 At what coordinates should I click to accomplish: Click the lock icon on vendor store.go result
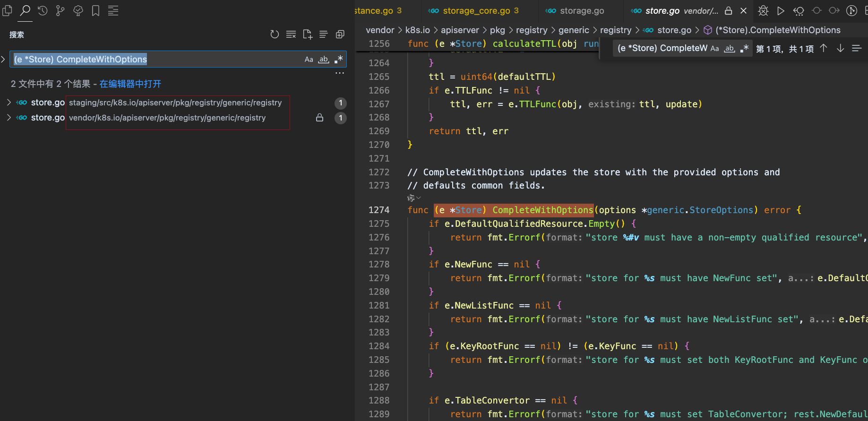[320, 118]
